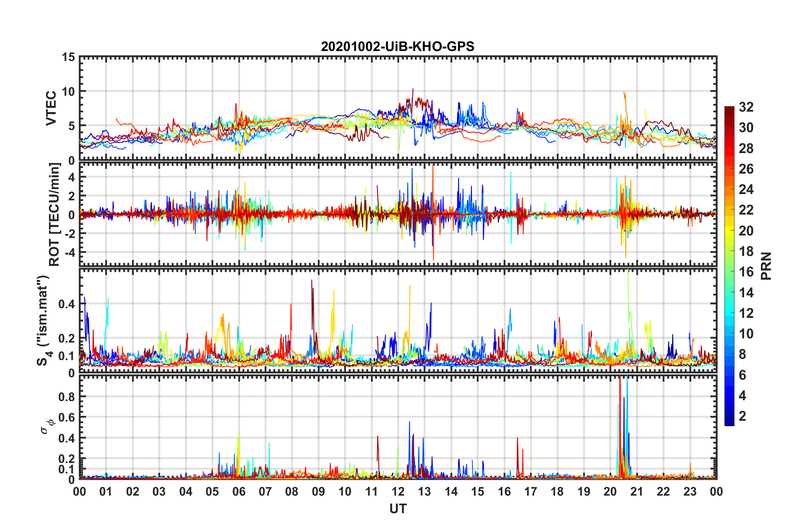The image size is (796, 532).
Task: Click the plot title 20201002-UiB-KHO-GPS
Action: coord(398,46)
